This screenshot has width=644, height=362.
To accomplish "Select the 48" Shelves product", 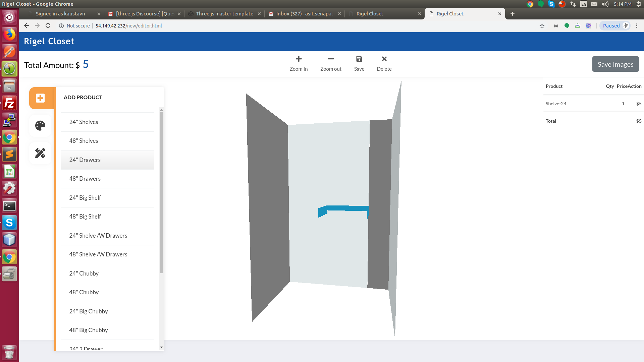I will tap(107, 141).
